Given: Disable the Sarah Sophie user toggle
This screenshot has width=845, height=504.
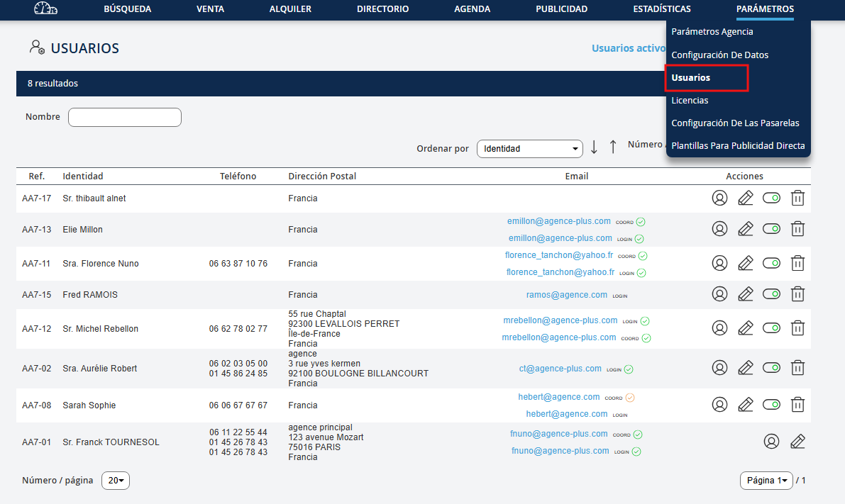Looking at the screenshot, I should point(771,404).
